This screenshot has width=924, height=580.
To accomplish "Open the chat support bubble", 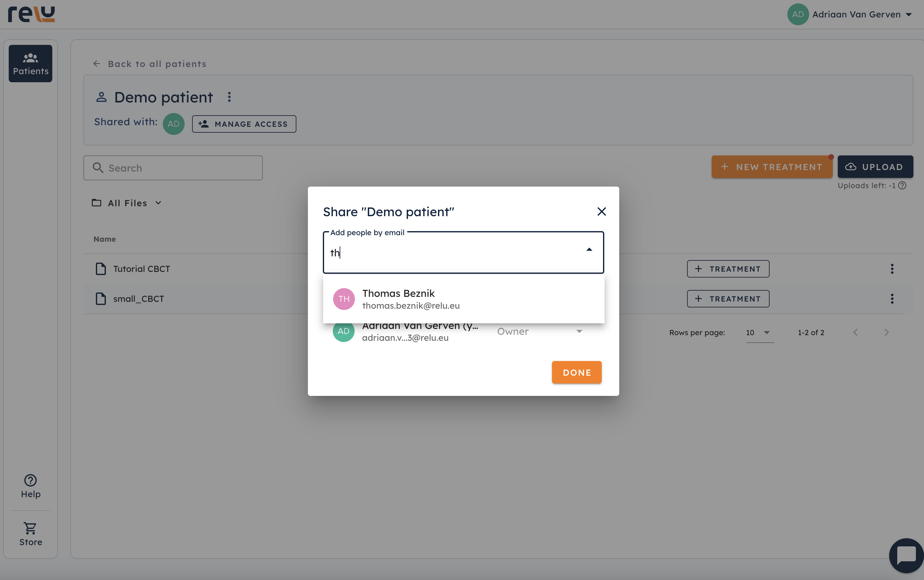I will pyautogui.click(x=906, y=555).
